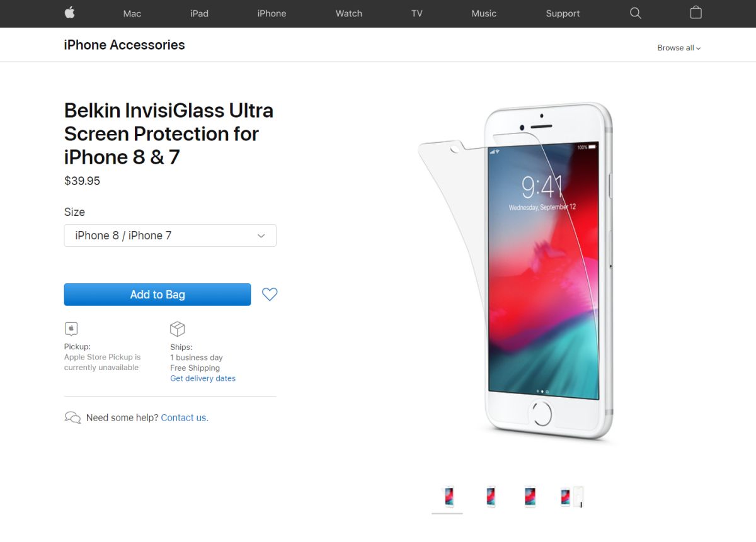Open the Contact us link
The height and width of the screenshot is (542, 756).
(x=185, y=417)
